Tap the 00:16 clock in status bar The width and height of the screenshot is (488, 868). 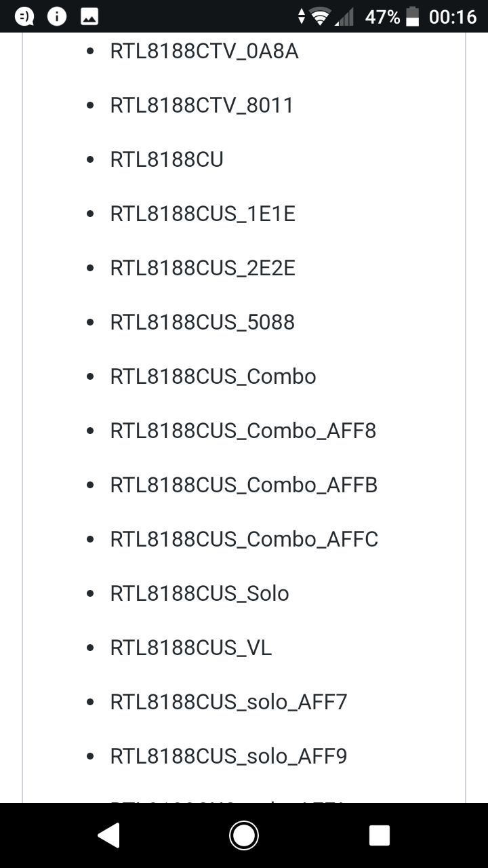(x=453, y=17)
